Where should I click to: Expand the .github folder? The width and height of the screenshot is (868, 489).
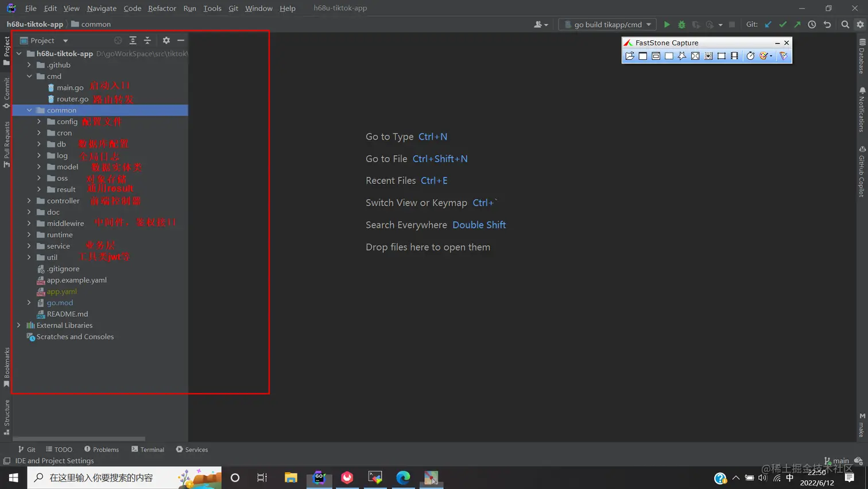pos(29,65)
